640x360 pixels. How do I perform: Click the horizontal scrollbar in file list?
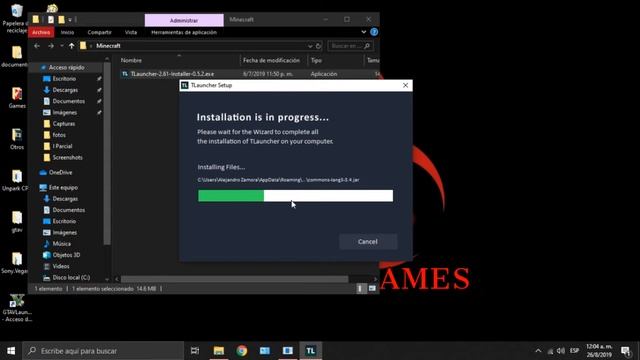click(x=235, y=279)
